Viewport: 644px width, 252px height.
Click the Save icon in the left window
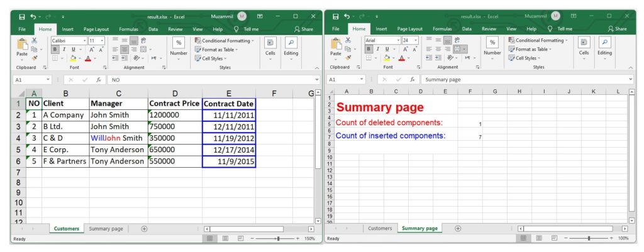[22, 16]
